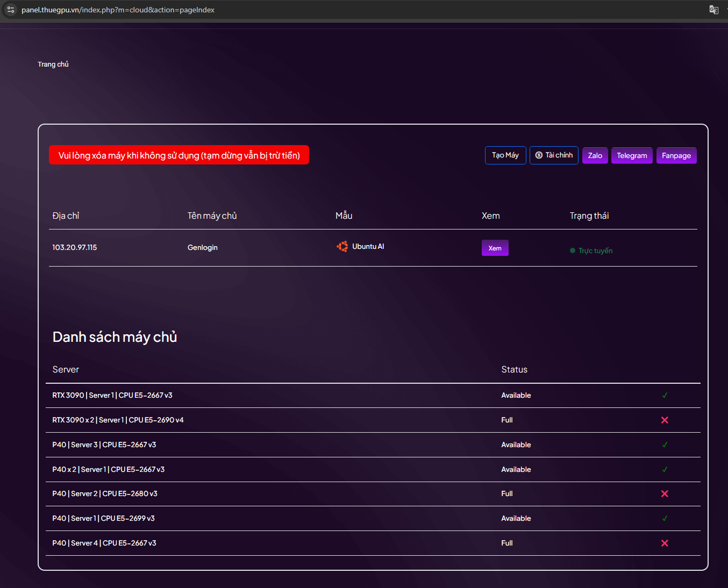This screenshot has height=588, width=728.
Task: Click the Trực tuyến status text
Action: 595,251
